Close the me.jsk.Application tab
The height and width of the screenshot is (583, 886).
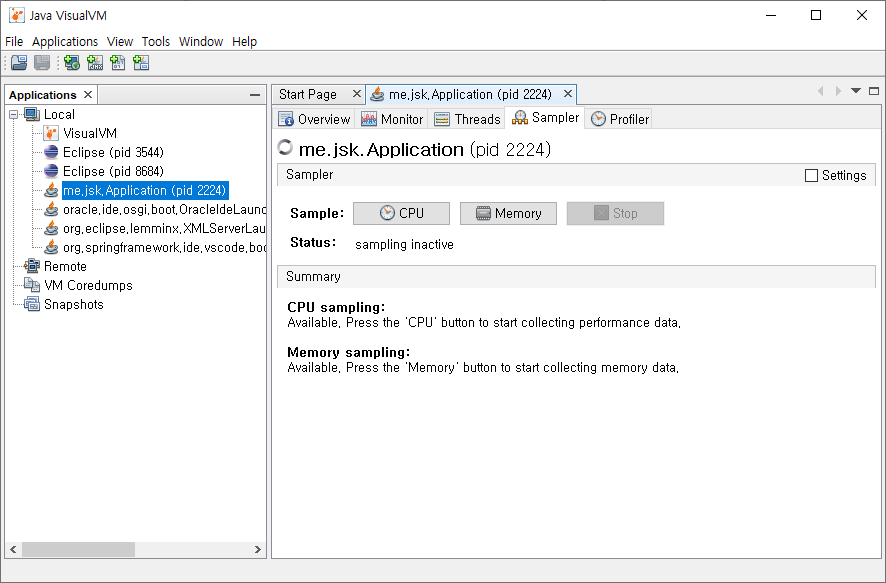[x=568, y=94]
